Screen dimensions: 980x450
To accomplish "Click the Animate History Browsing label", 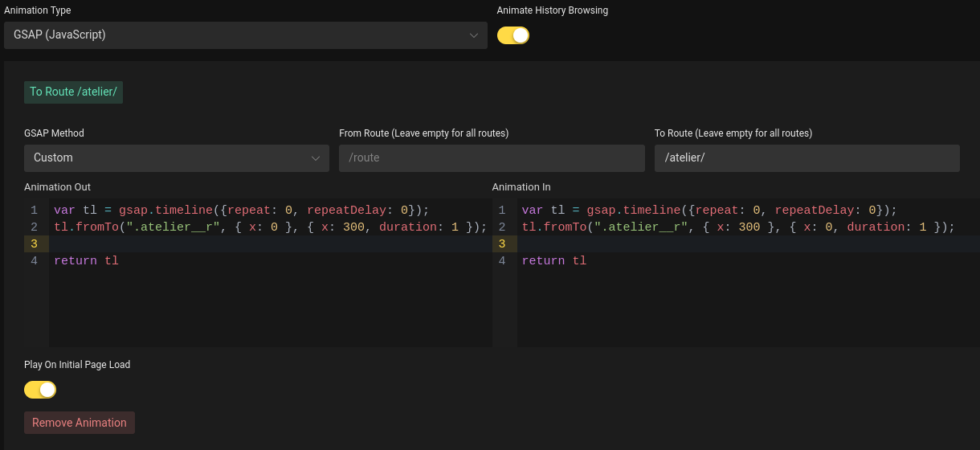I will pyautogui.click(x=553, y=10).
